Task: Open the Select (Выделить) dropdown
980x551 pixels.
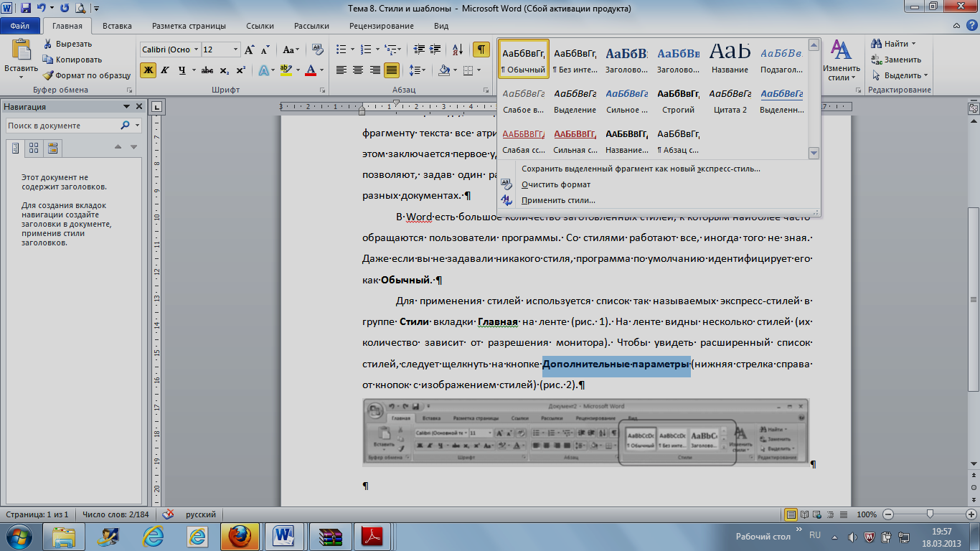Action: [900, 75]
